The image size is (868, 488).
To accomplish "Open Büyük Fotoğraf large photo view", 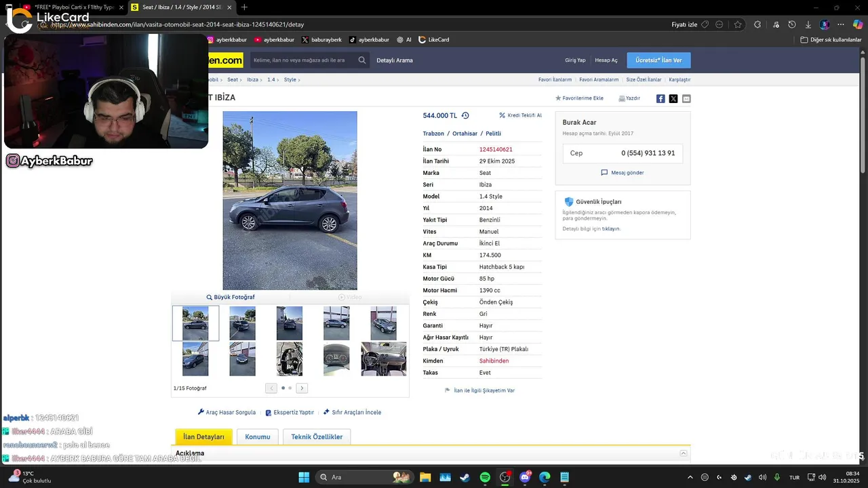I will click(231, 297).
